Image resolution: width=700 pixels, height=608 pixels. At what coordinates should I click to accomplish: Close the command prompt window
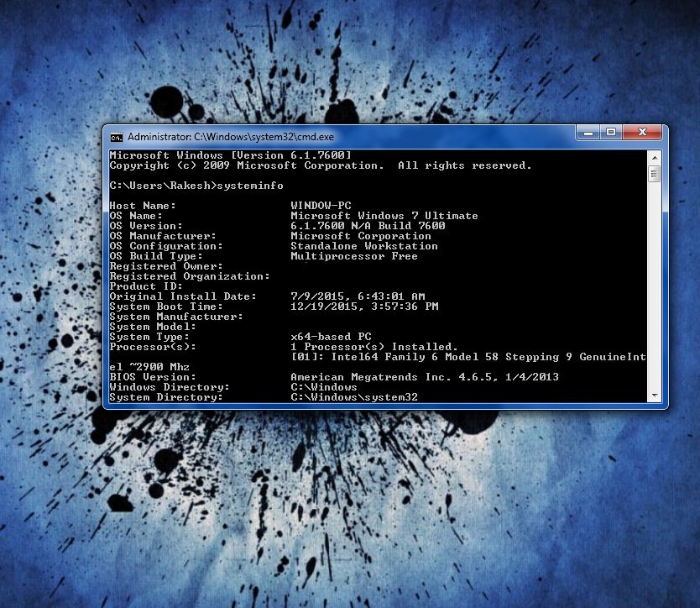[x=640, y=133]
